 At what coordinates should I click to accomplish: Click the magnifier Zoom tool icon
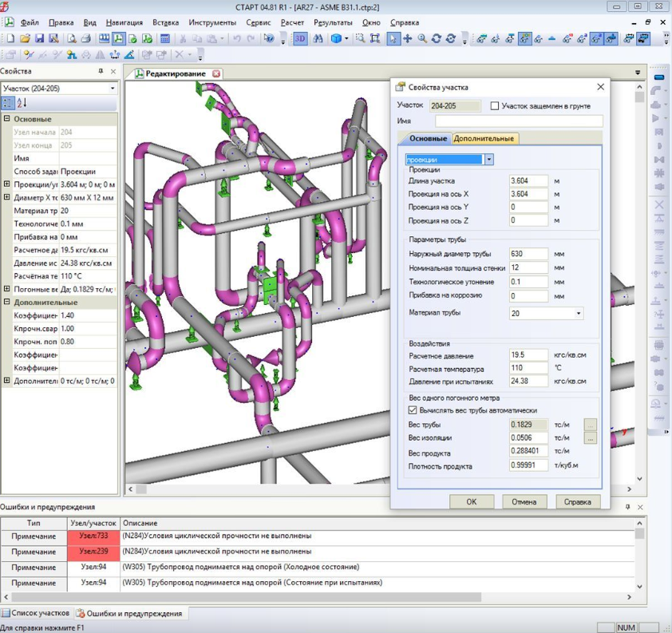tap(421, 38)
